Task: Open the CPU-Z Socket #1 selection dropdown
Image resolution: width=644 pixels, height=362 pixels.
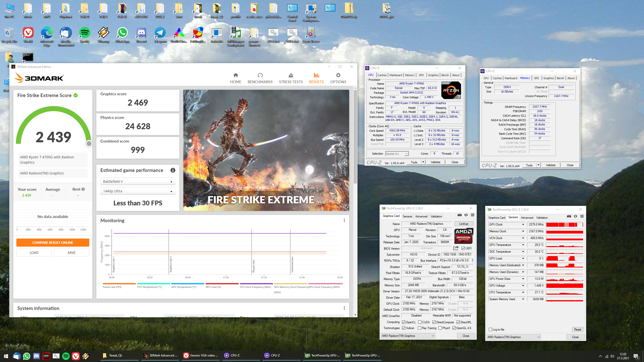Action: [x=397, y=154]
